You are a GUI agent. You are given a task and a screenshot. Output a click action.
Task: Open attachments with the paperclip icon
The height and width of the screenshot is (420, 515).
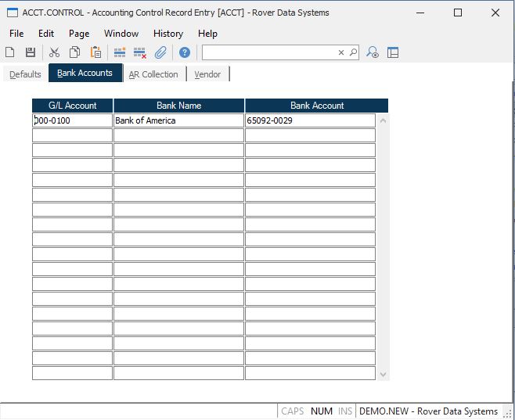[160, 52]
